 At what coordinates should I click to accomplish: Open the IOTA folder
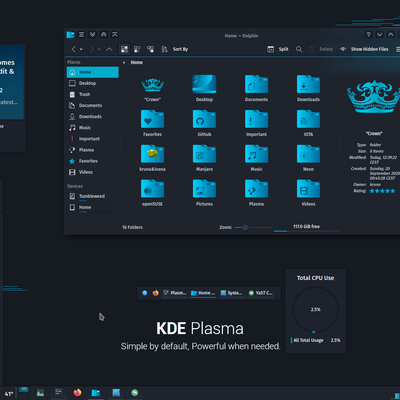308,119
